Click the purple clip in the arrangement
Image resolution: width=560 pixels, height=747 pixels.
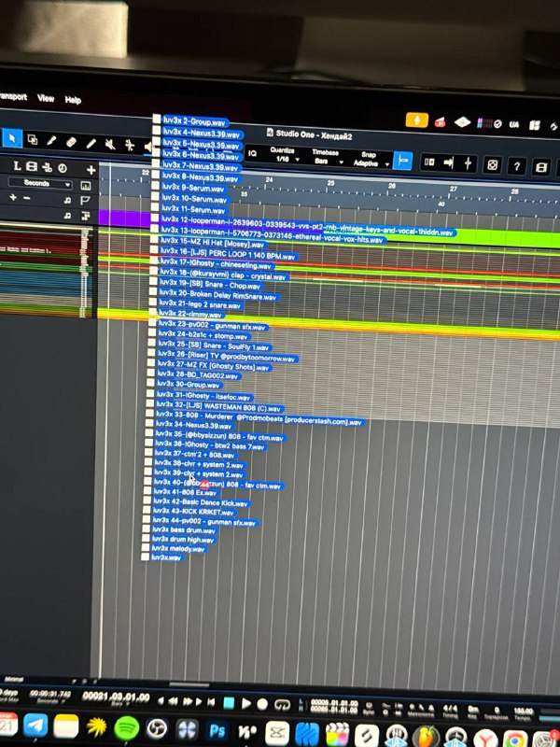click(123, 218)
